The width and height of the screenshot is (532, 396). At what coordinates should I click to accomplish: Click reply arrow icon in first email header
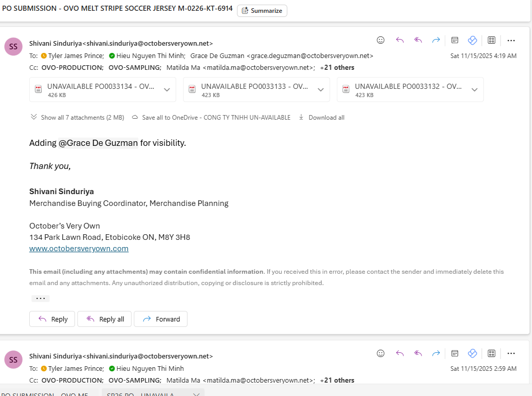[x=400, y=40]
